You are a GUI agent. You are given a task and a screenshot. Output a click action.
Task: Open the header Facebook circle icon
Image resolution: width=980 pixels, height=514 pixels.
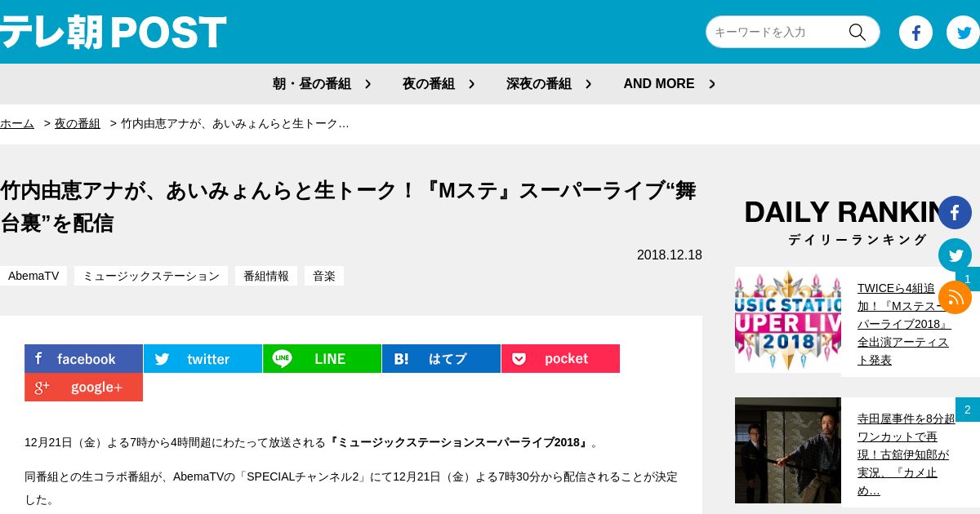tap(915, 33)
